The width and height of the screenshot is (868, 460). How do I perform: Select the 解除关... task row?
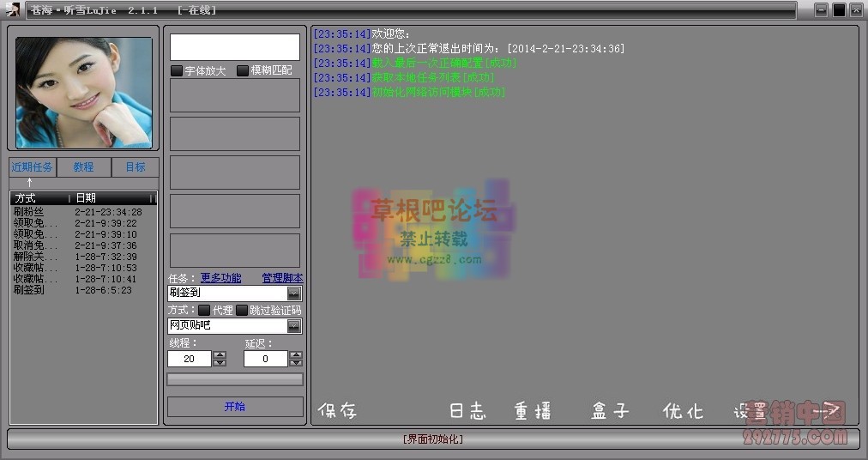[x=83, y=256]
